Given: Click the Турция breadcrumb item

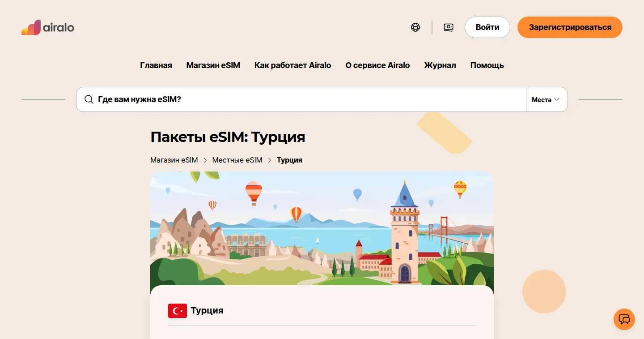Looking at the screenshot, I should [289, 160].
